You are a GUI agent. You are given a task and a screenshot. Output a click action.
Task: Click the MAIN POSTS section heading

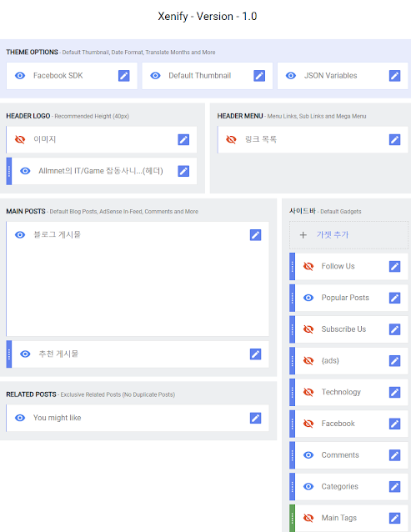[26, 211]
